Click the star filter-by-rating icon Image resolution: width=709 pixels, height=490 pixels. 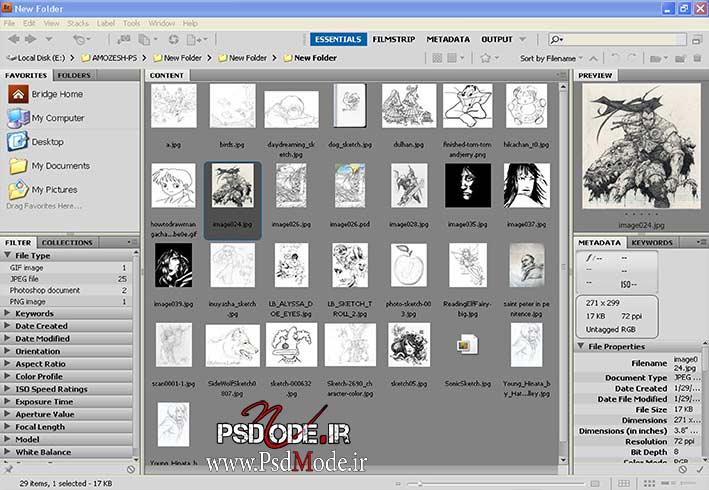click(x=489, y=58)
